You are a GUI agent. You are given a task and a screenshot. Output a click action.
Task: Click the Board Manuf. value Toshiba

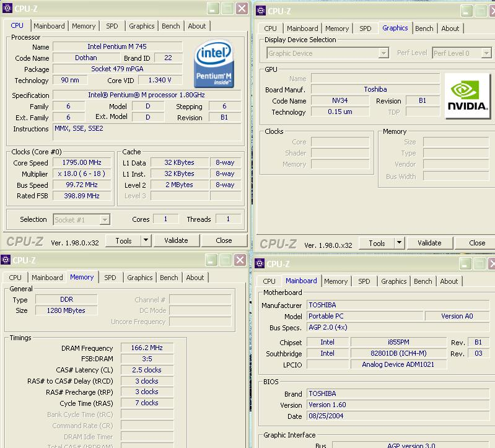tap(375, 89)
